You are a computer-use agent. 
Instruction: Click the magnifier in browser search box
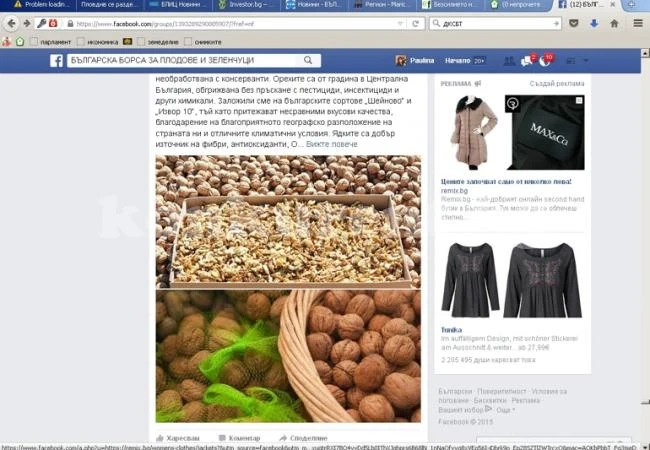coord(436,24)
